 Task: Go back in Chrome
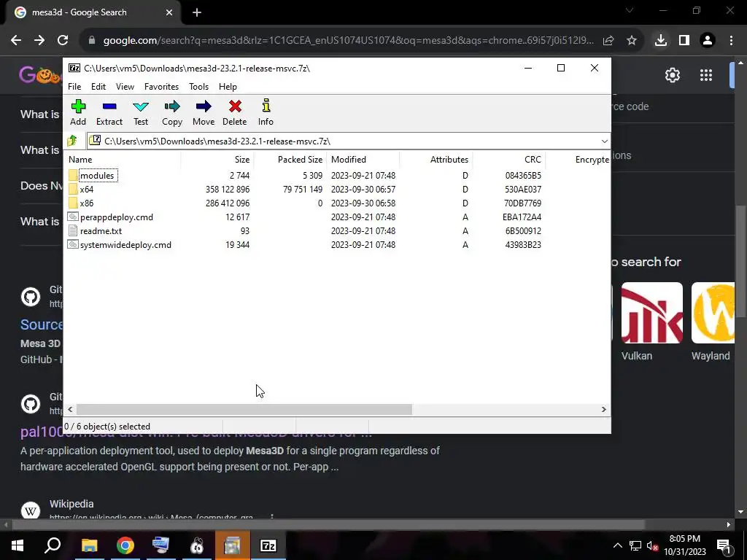pyautogui.click(x=16, y=40)
